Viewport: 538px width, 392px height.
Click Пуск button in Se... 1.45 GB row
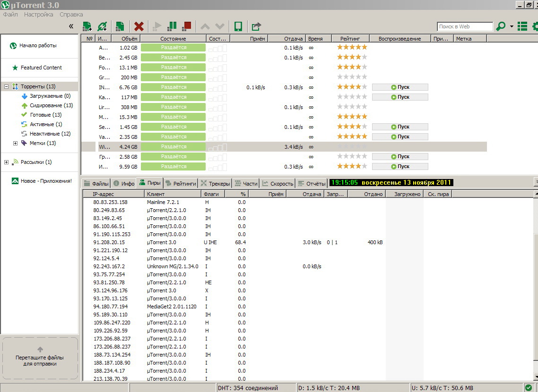coord(400,127)
